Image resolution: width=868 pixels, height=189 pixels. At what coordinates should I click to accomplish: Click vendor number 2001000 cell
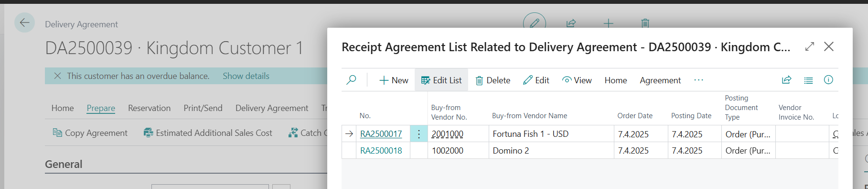(458, 134)
